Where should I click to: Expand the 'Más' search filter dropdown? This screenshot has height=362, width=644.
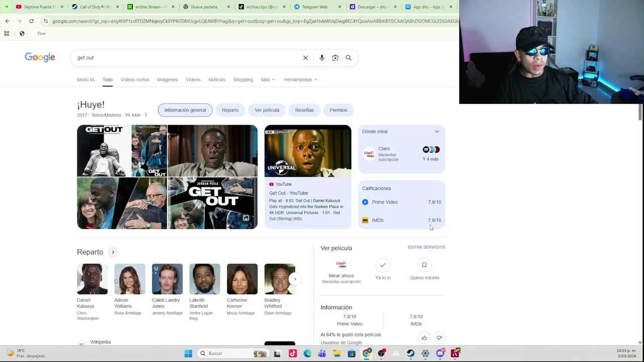268,79
